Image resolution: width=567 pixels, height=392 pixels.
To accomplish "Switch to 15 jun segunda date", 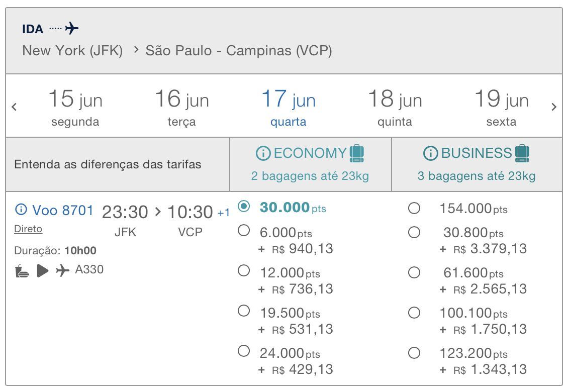I will (75, 107).
